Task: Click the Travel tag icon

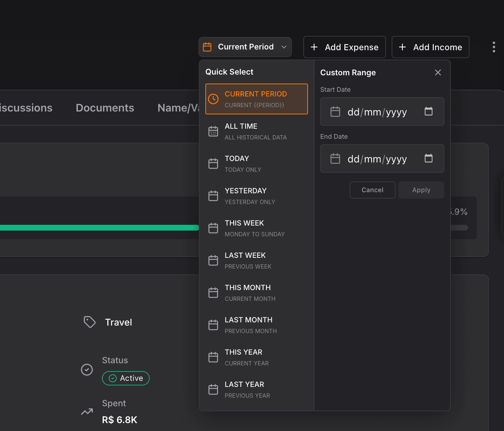Action: (x=89, y=322)
